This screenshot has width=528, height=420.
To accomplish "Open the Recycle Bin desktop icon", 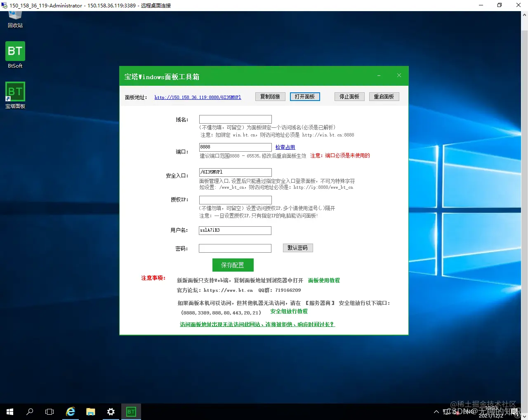I will coord(15,20).
